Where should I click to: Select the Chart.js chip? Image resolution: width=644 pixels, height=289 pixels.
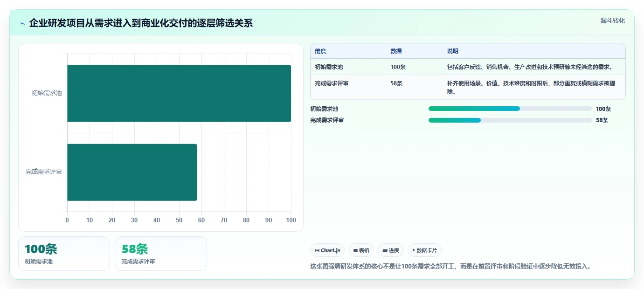pos(327,250)
